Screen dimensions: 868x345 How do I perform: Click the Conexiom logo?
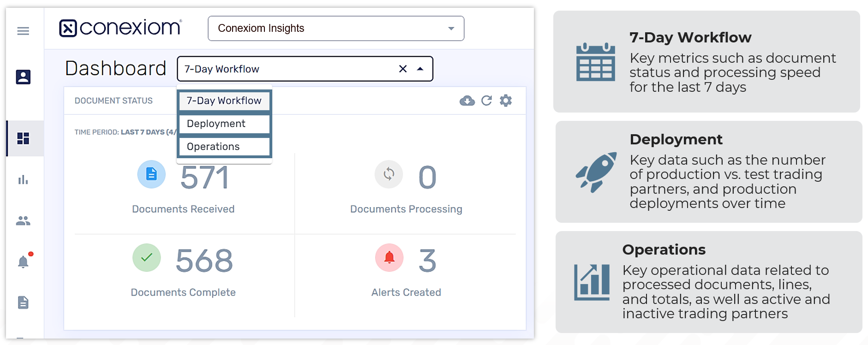click(120, 28)
